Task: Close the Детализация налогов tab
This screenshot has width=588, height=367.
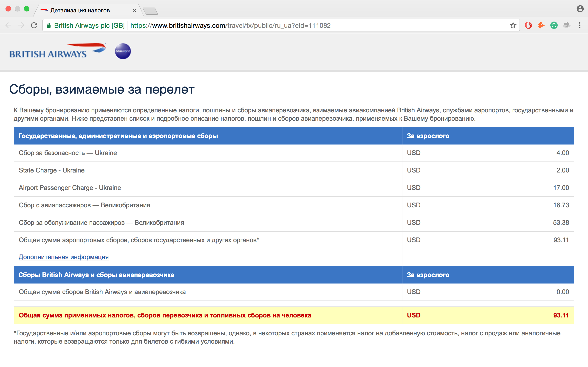Action: tap(134, 11)
